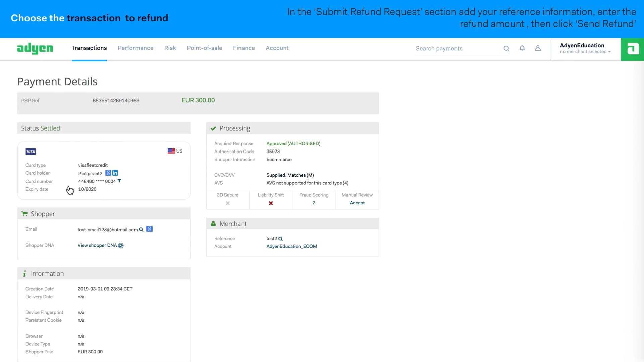Image resolution: width=644 pixels, height=362 pixels.
Task: Click the green Adyen square icon top right
Action: tap(632, 49)
